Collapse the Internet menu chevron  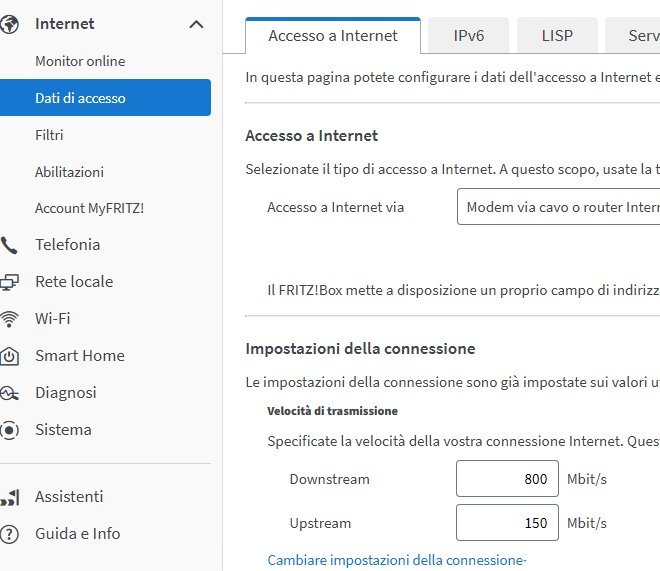(196, 24)
